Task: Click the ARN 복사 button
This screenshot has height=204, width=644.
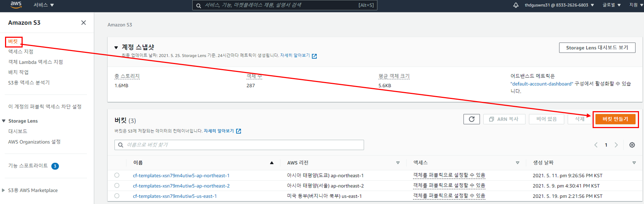Action: click(x=504, y=119)
